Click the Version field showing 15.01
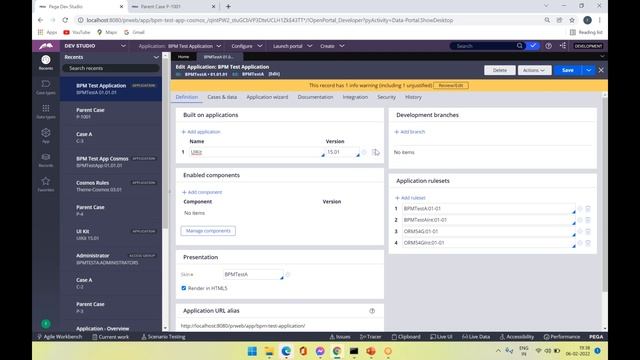This screenshot has height=360, width=640. coord(342,152)
